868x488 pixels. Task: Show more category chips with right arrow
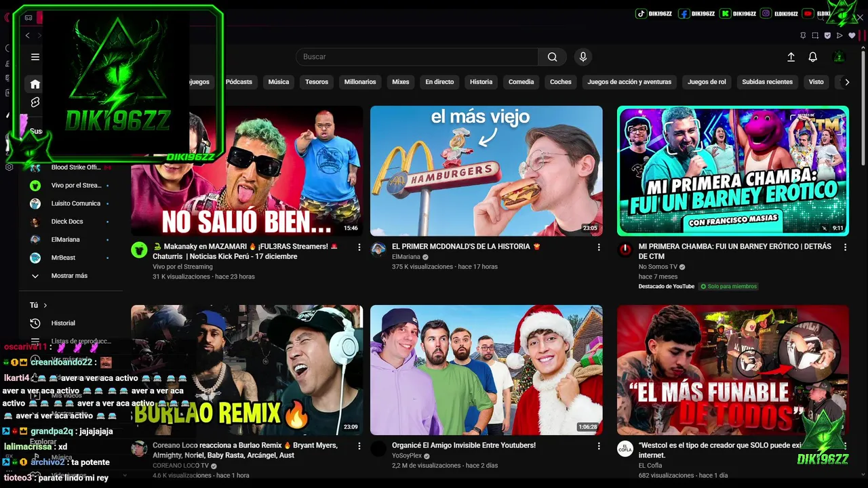tap(846, 82)
